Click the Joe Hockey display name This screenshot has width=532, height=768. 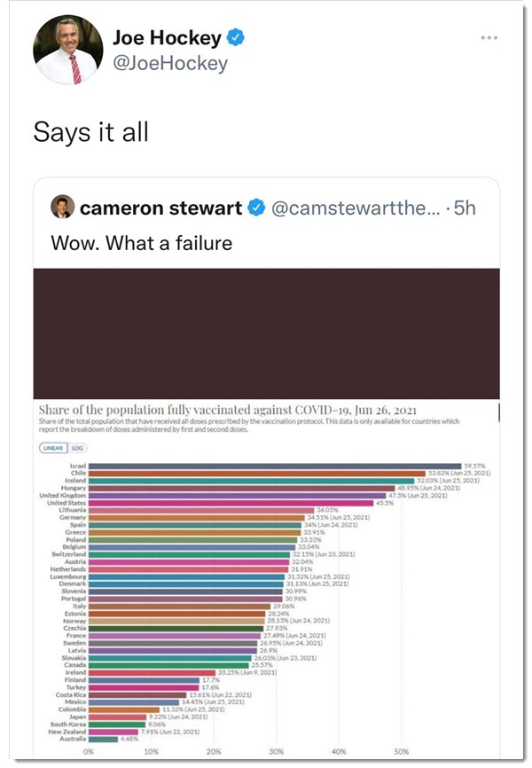pyautogui.click(x=168, y=37)
